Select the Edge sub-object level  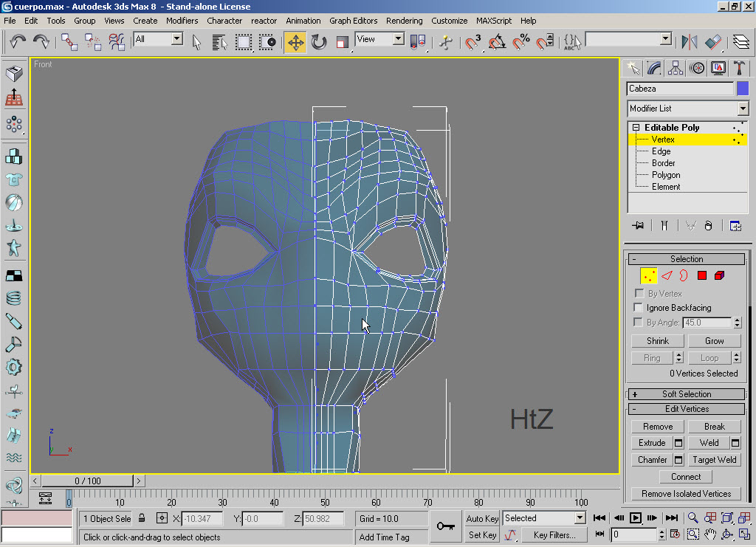click(661, 151)
